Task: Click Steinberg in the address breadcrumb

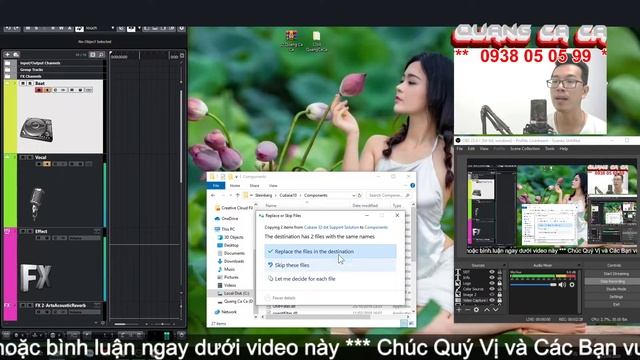Action: 263,196
